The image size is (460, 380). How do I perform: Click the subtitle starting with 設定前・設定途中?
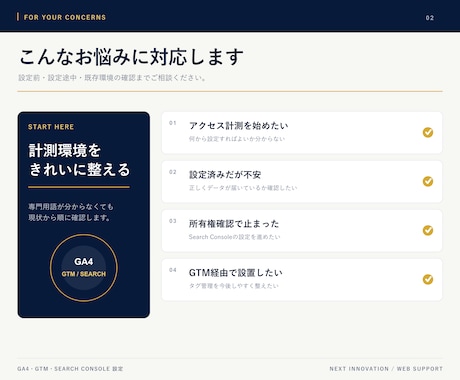point(113,78)
